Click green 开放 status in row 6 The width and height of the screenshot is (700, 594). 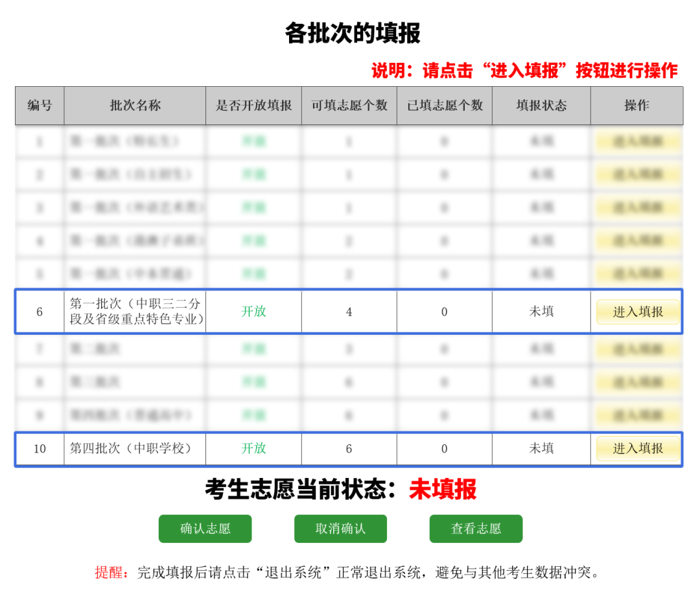point(253,312)
